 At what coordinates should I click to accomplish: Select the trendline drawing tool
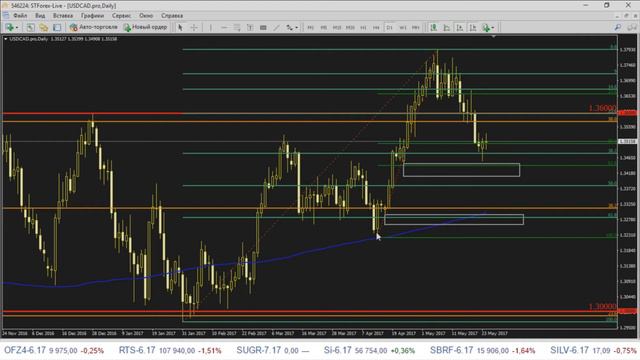(277, 27)
